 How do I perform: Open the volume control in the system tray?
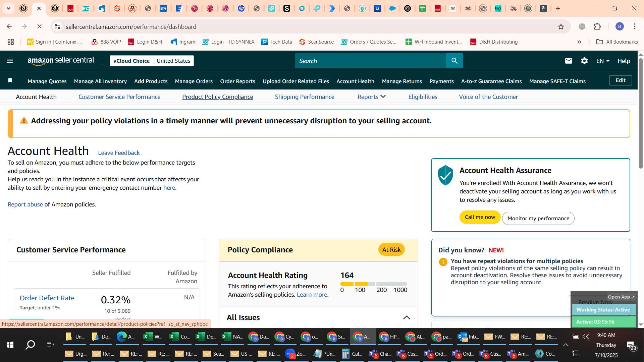tap(586, 337)
